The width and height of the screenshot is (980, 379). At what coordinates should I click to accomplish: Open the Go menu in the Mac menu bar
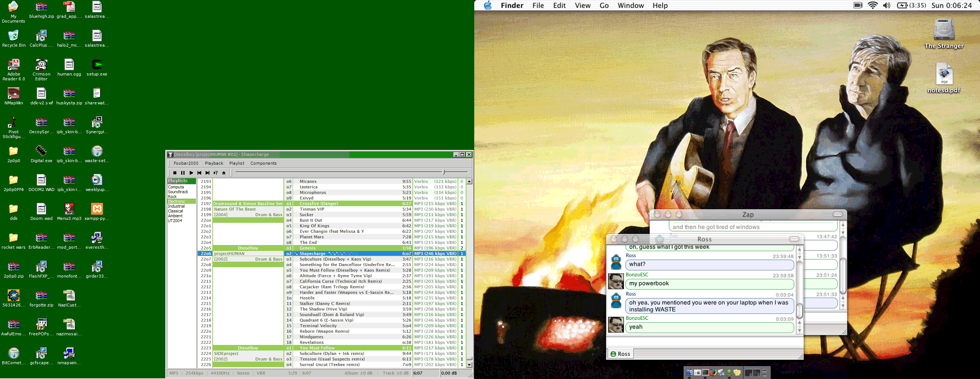pyautogui.click(x=604, y=5)
